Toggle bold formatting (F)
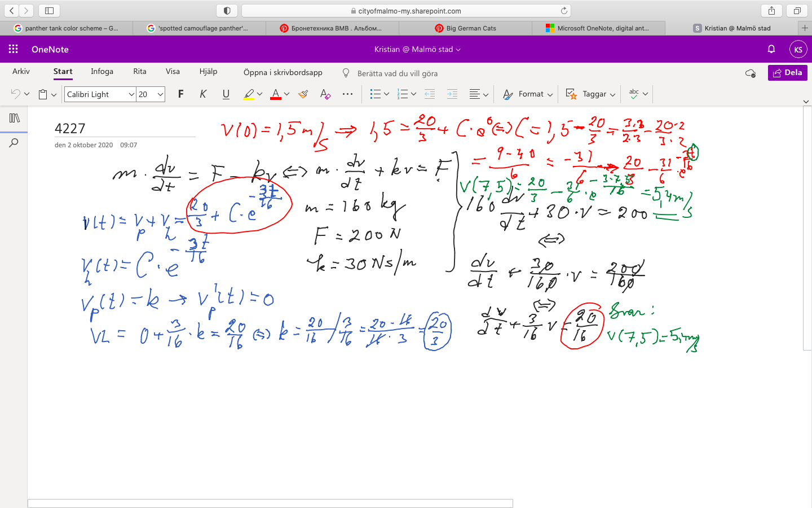Image resolution: width=812 pixels, height=508 pixels. 180,94
